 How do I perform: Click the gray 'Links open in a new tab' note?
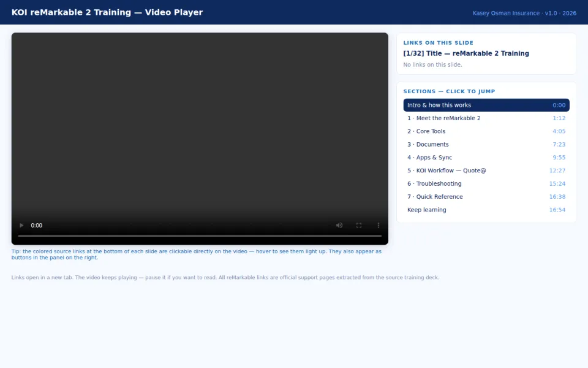225,277
